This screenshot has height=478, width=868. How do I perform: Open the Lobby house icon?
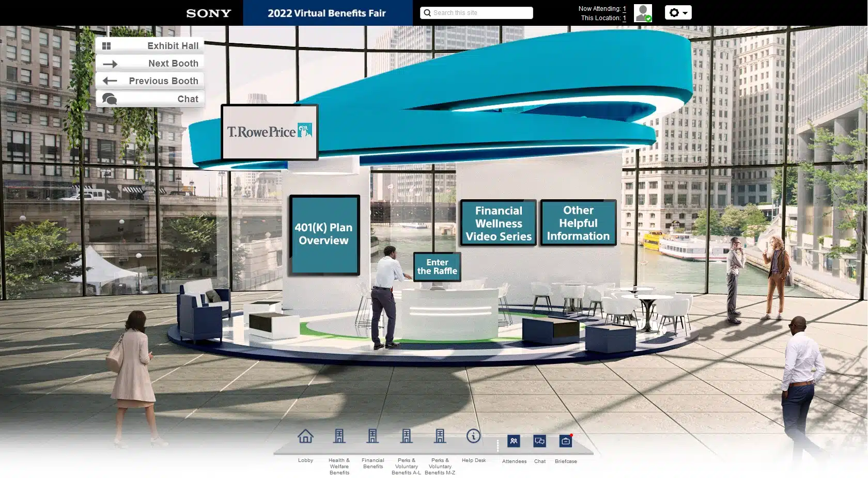coord(305,436)
